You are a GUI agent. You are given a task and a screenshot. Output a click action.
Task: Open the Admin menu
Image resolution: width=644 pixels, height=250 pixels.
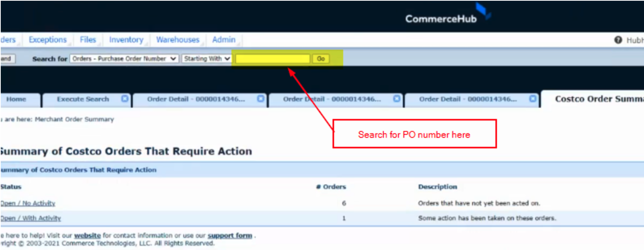[224, 40]
